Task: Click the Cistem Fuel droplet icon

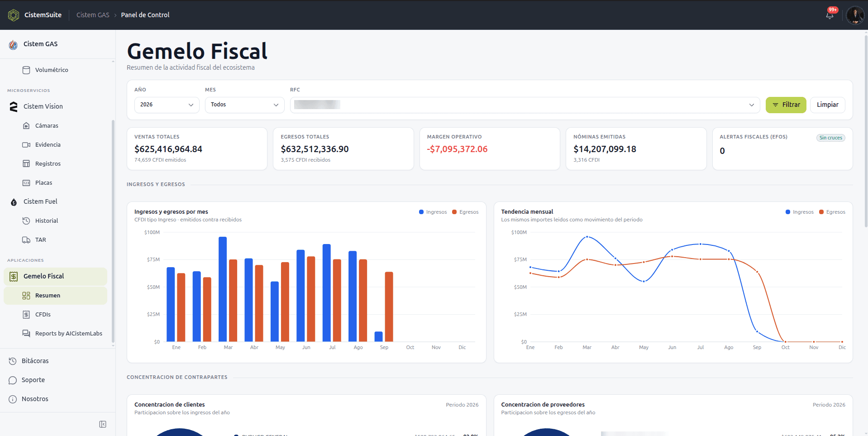Action: pos(14,202)
